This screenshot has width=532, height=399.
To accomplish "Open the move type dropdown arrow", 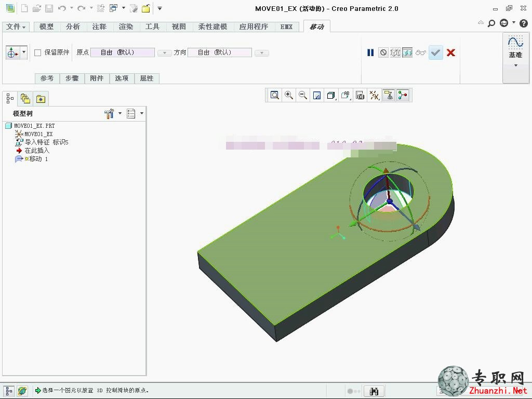I will pos(24,52).
